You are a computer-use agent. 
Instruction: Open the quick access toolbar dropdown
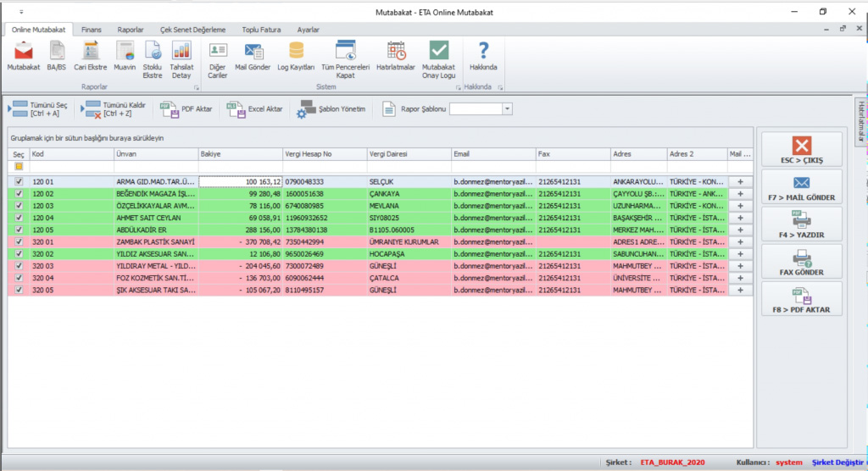point(21,12)
